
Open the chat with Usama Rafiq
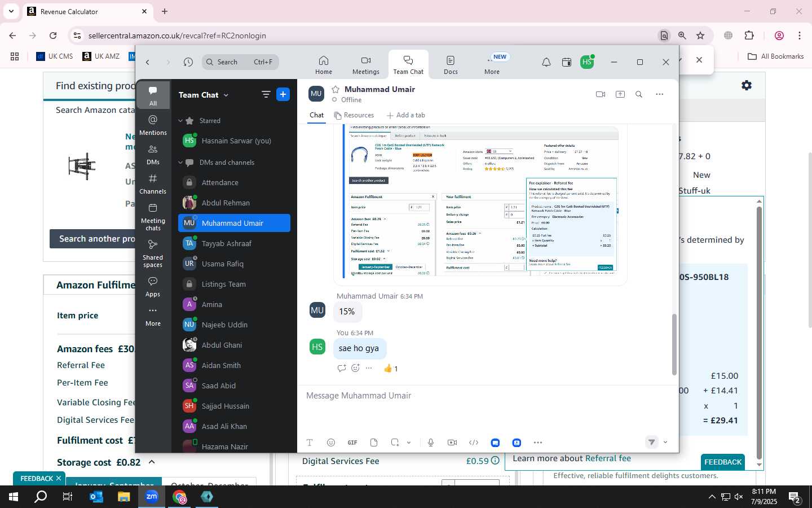[x=234, y=264]
